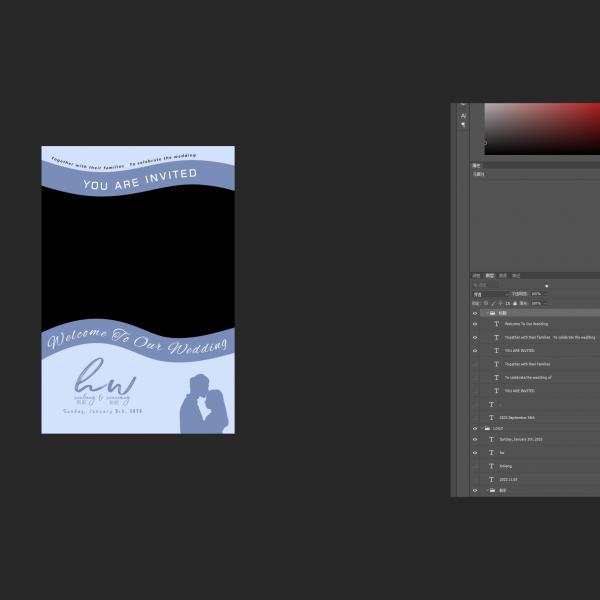Hide the Sunday, January 8th, 2023 layer
The width and height of the screenshot is (600, 600).
point(475,439)
